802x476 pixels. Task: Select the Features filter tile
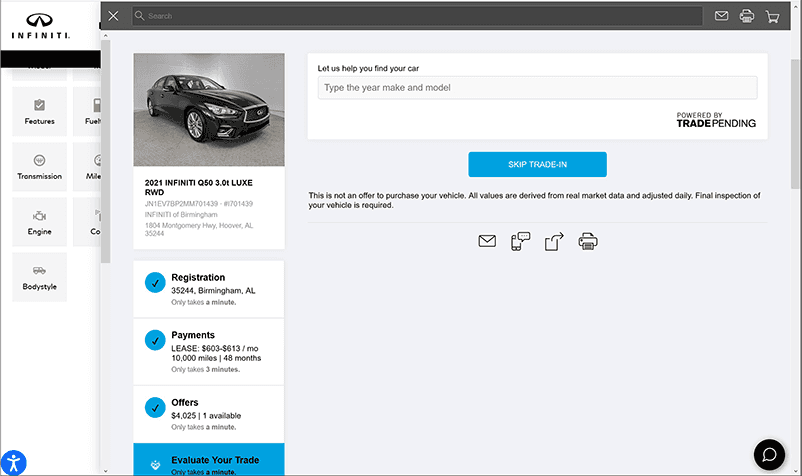tap(39, 111)
